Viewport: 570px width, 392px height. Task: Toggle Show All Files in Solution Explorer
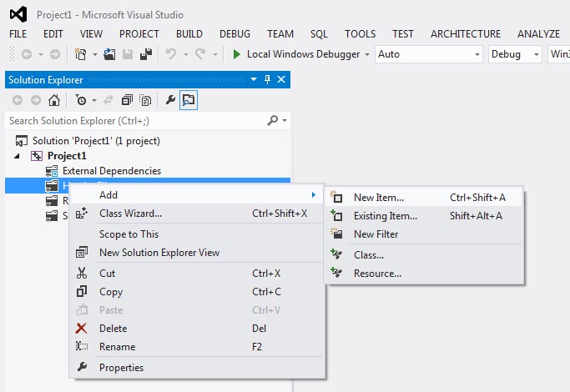[x=145, y=100]
